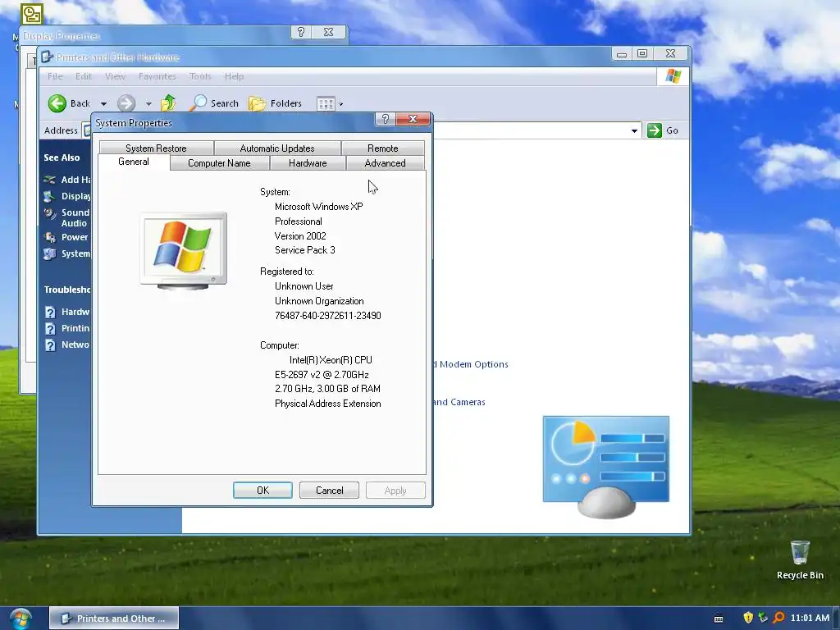This screenshot has height=630, width=840.
Task: Expand the Forward button history dropdown arrow
Action: (148, 104)
